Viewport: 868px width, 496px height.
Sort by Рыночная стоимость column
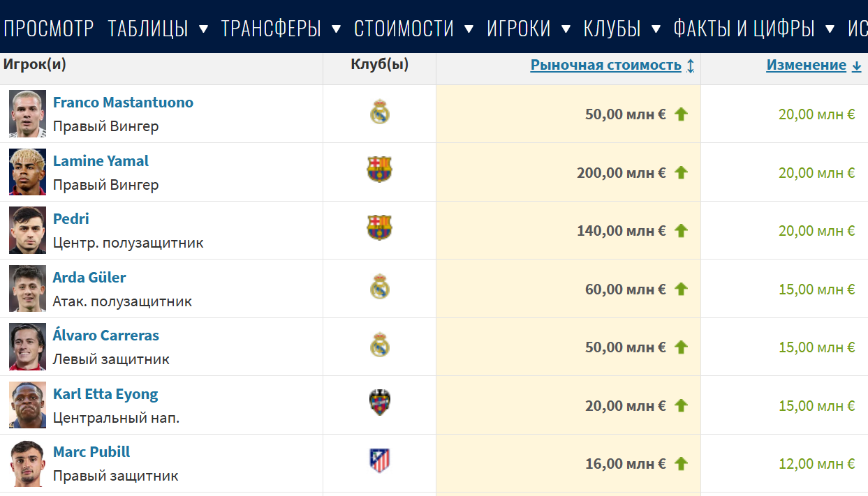point(606,66)
